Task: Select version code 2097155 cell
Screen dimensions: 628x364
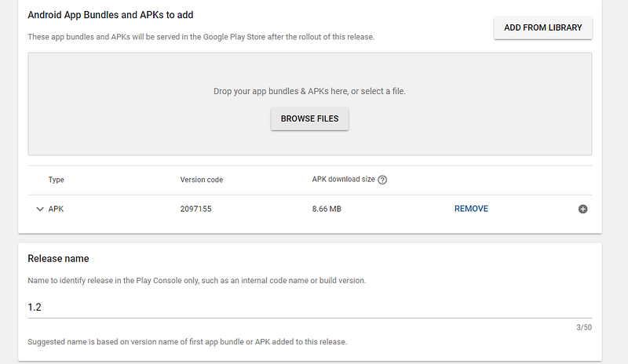Action: click(197, 209)
